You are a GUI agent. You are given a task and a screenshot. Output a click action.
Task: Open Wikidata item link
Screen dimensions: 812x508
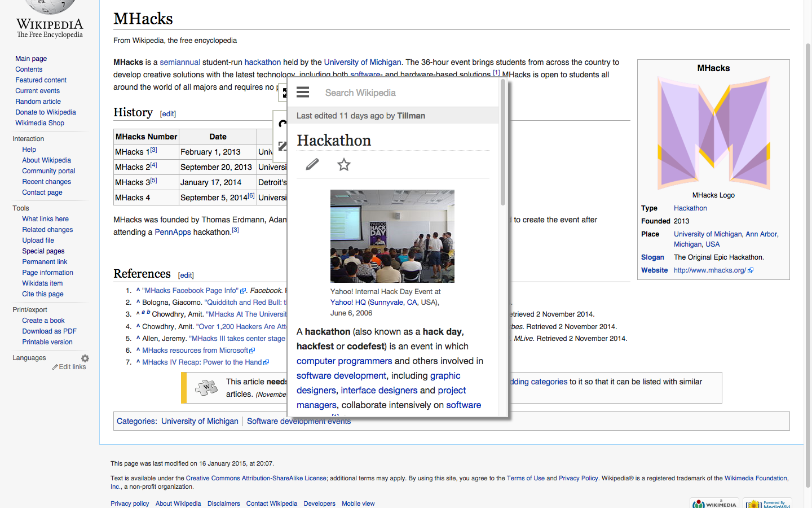[42, 283]
